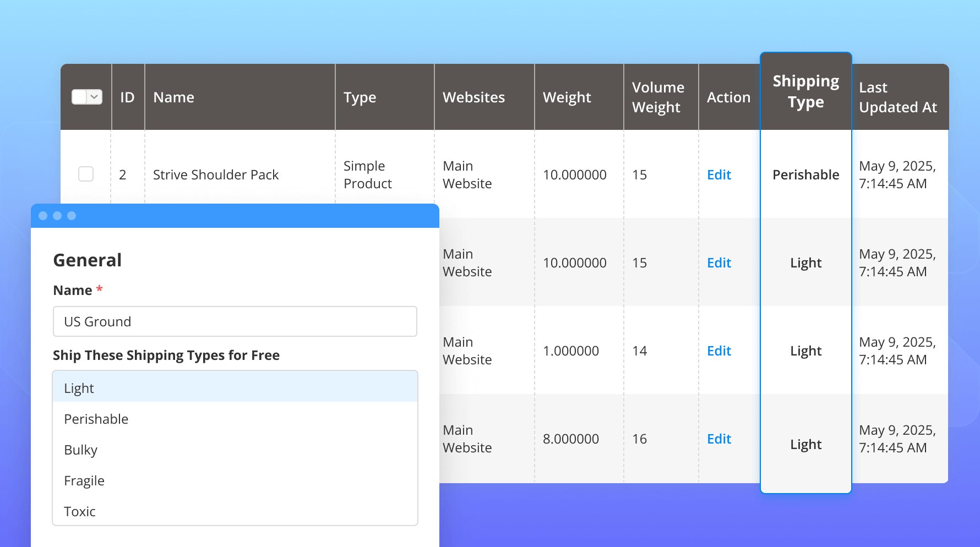
Task: Click the first window dot in blue titlebar
Action: point(43,216)
